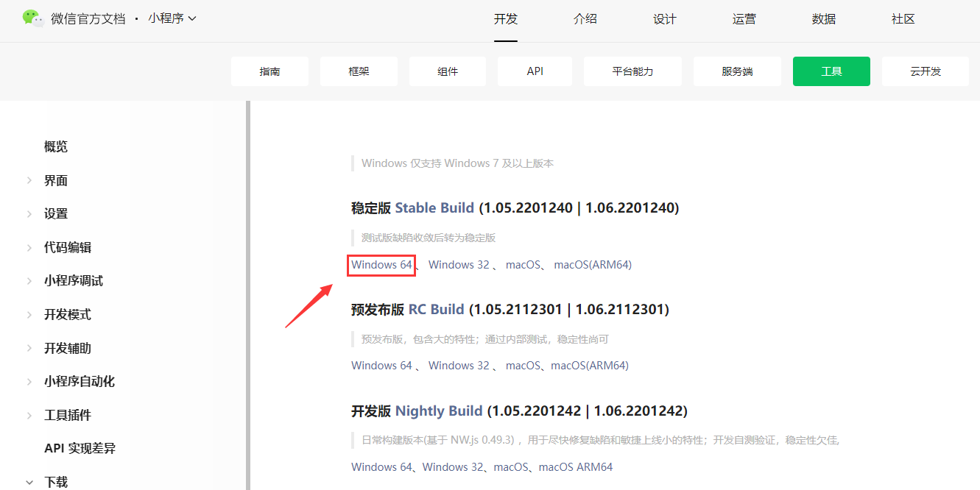The width and height of the screenshot is (980, 490).
Task: Open 小程序调试 sidebar item
Action: (74, 281)
